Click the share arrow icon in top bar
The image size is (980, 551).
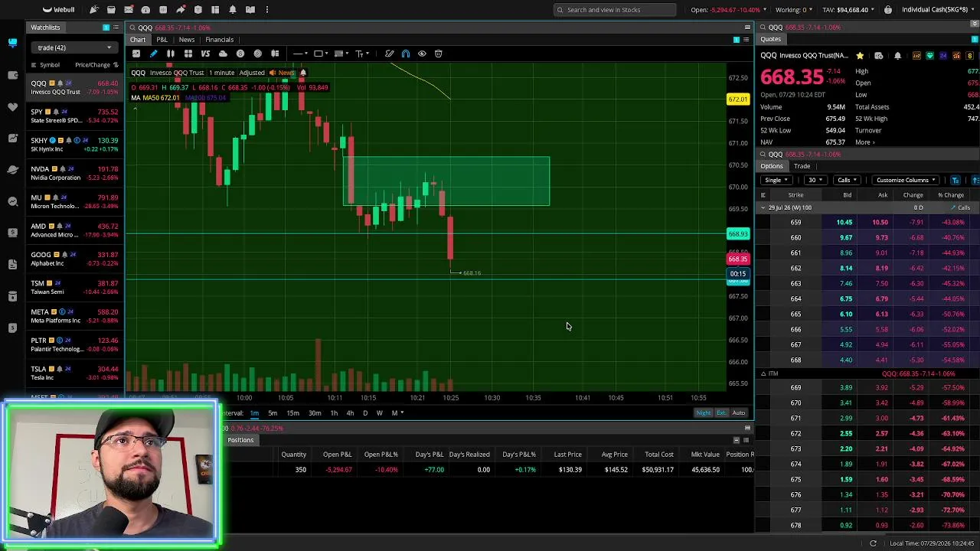click(x=181, y=9)
